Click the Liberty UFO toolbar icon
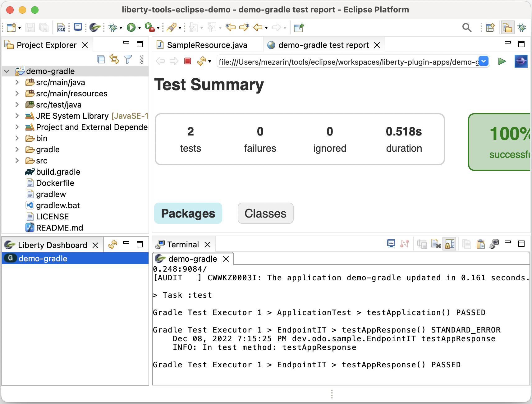532x404 pixels. point(95,27)
